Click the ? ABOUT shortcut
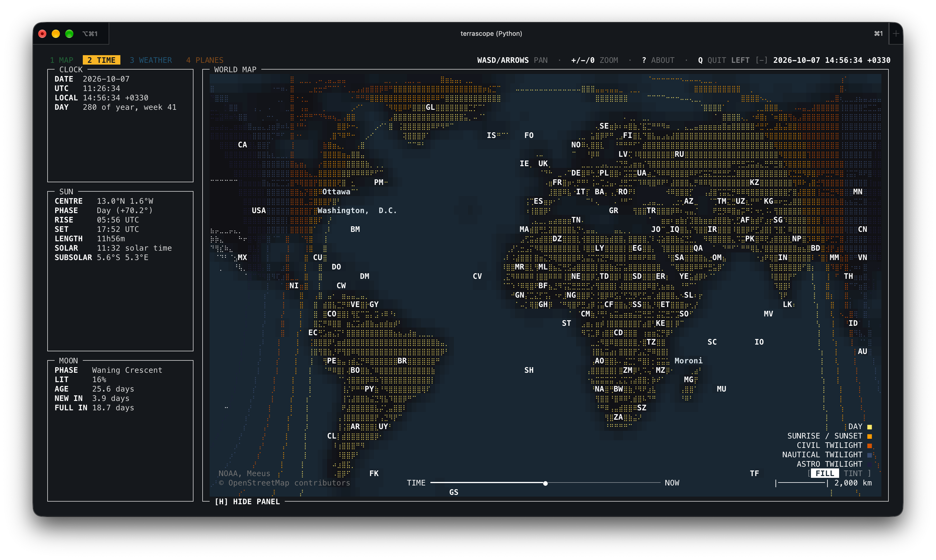This screenshot has width=936, height=560. pyautogui.click(x=658, y=60)
